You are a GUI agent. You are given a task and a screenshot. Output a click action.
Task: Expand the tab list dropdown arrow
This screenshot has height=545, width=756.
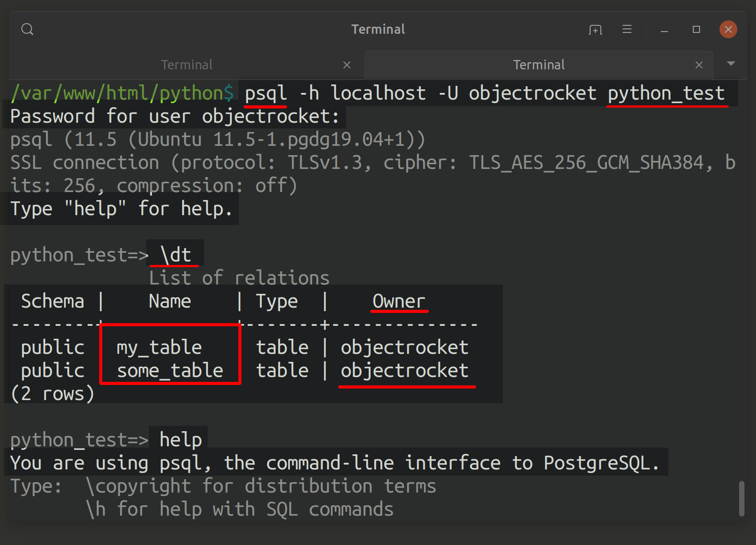731,64
